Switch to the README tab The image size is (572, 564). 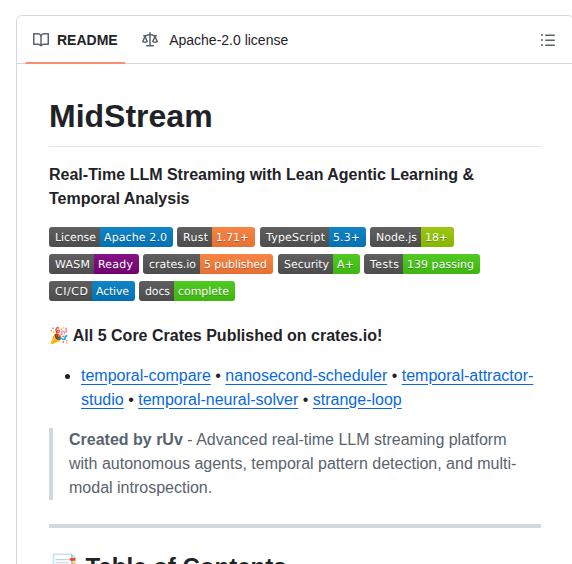[75, 40]
